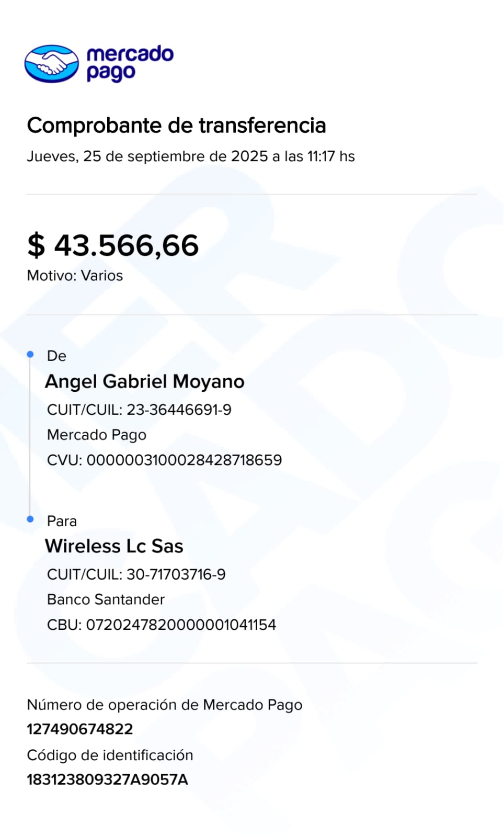
Task: Click the blue dot beside Para
Action: (x=30, y=519)
